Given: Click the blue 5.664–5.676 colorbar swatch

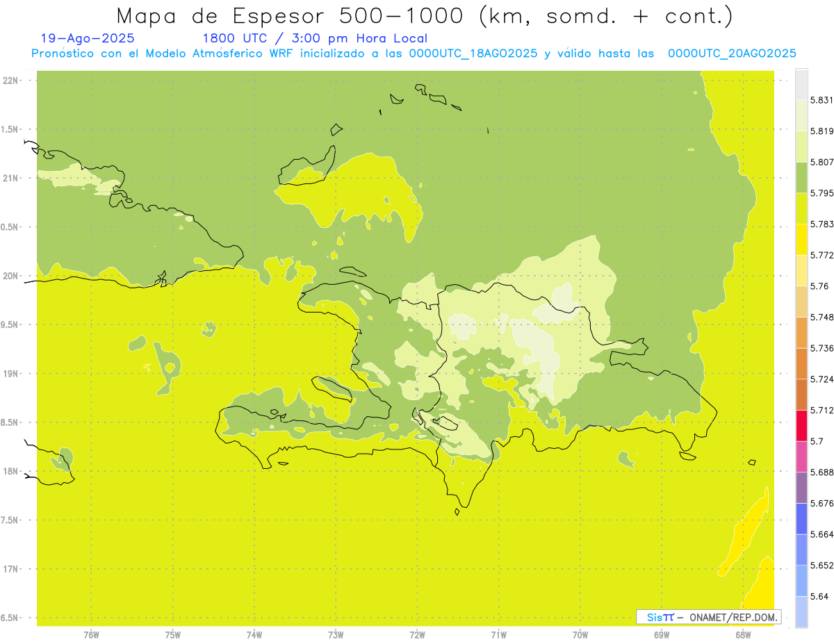Looking at the screenshot, I should (801, 519).
